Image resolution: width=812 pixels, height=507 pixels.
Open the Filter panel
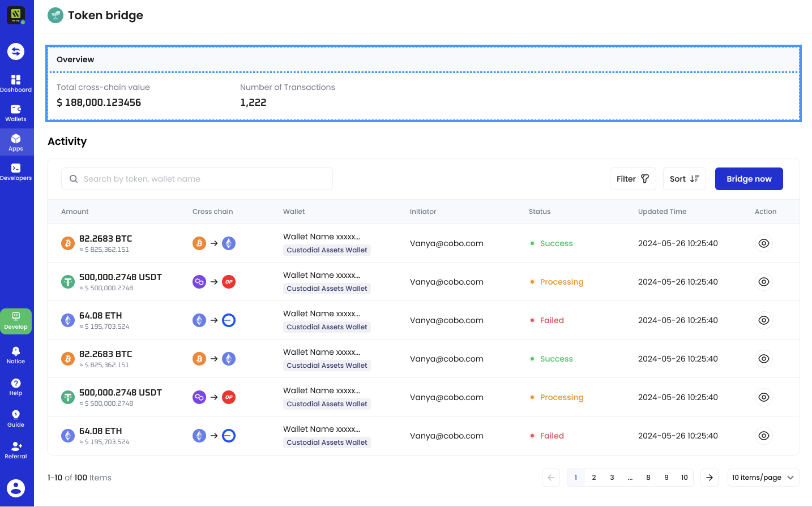pyautogui.click(x=632, y=178)
